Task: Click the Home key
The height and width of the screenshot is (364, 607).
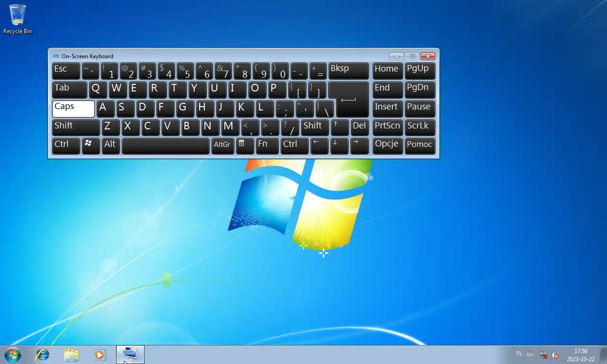Action: pos(387,71)
